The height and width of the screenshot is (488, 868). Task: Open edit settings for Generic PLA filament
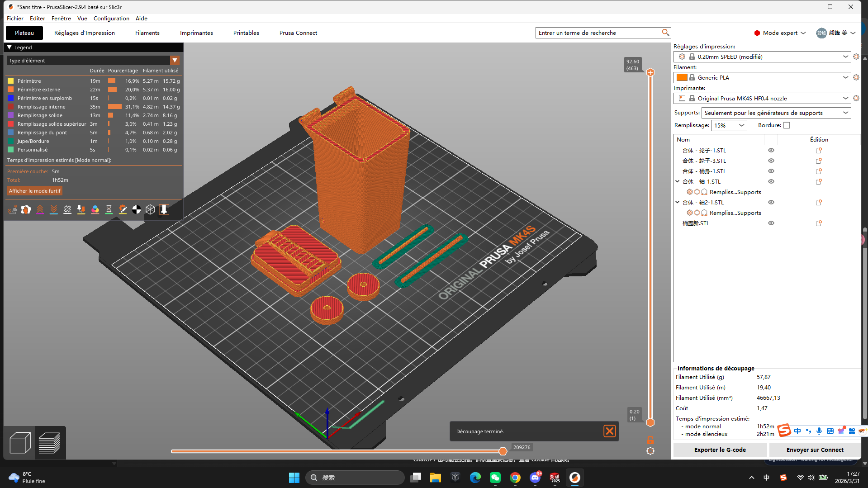pos(856,77)
